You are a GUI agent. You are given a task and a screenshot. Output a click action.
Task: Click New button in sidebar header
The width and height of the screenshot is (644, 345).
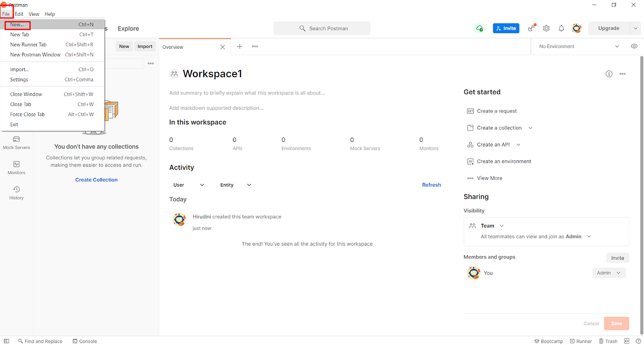click(x=124, y=46)
